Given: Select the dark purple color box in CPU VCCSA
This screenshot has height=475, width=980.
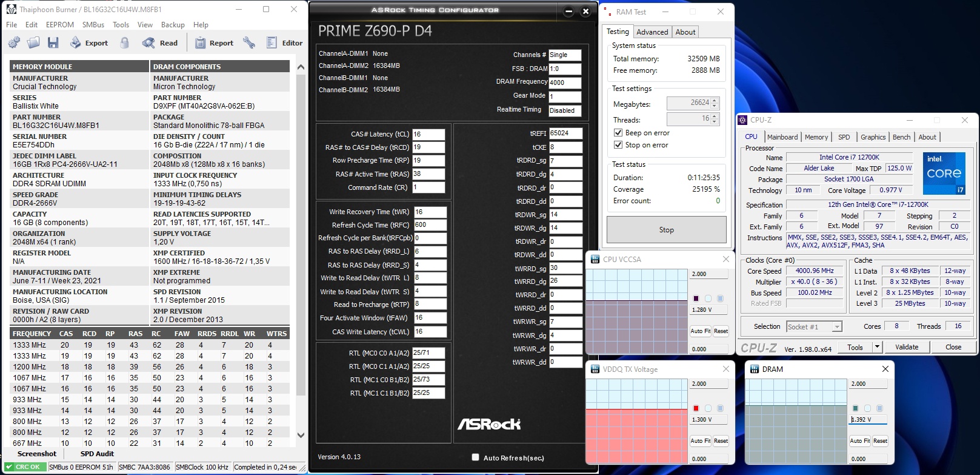Looking at the screenshot, I should 696,298.
